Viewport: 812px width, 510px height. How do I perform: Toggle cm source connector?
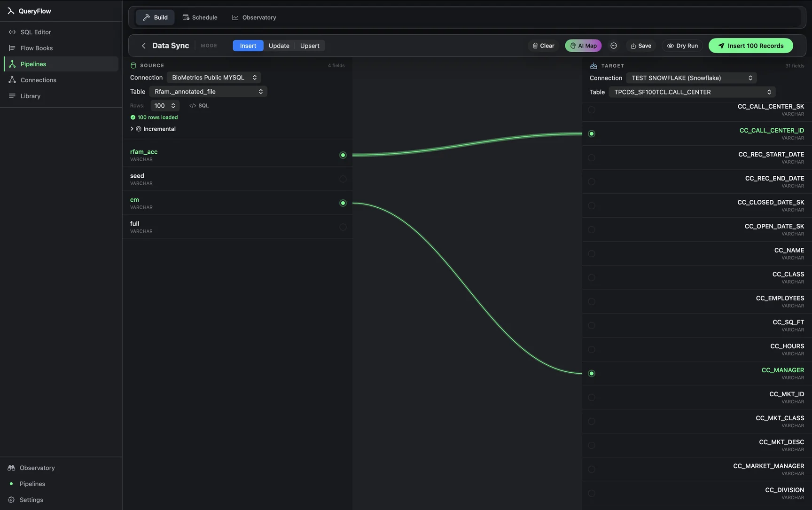[x=343, y=203]
